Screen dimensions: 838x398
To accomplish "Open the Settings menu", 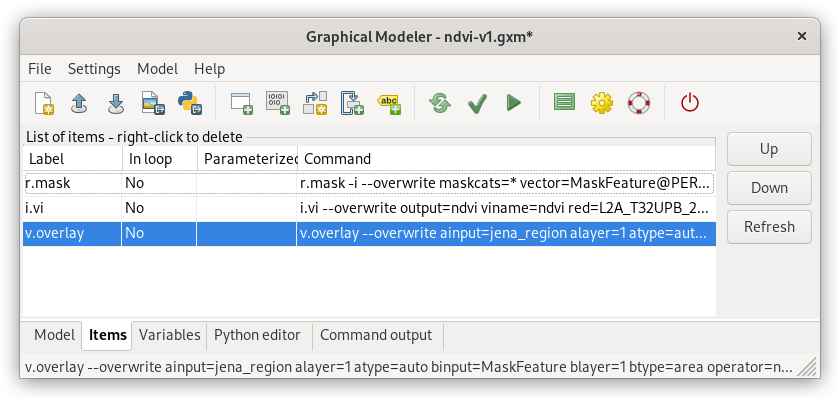I will (x=94, y=69).
